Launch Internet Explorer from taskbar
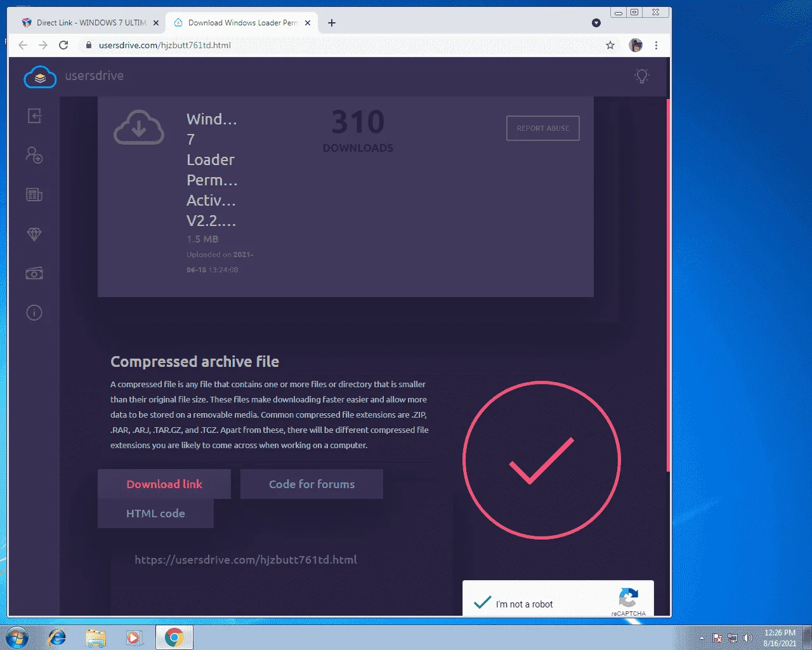The height and width of the screenshot is (650, 812). click(x=57, y=637)
